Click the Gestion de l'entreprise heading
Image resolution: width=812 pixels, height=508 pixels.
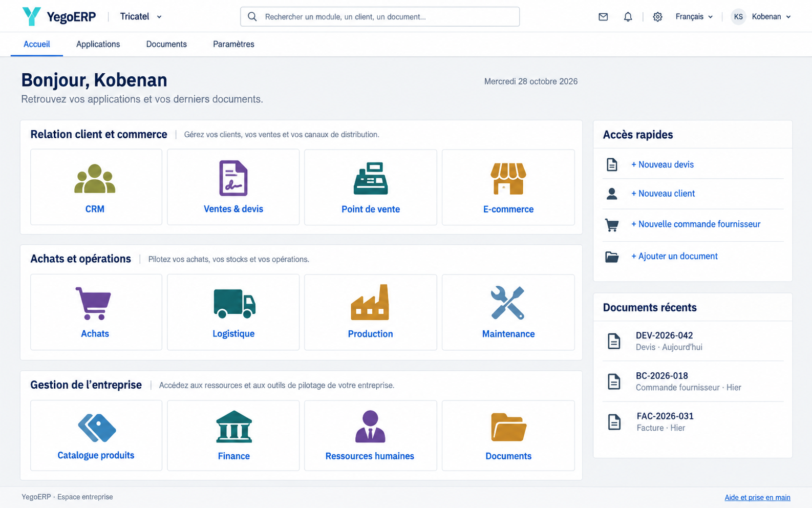(86, 385)
